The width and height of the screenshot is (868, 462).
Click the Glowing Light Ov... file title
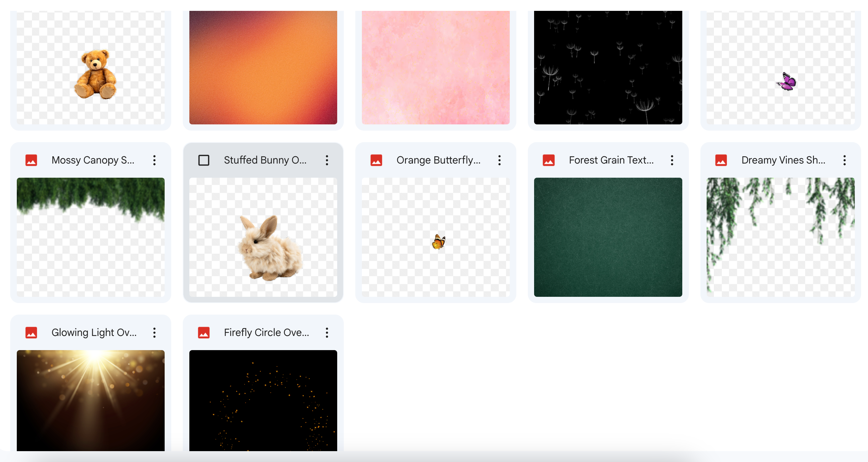[94, 333]
